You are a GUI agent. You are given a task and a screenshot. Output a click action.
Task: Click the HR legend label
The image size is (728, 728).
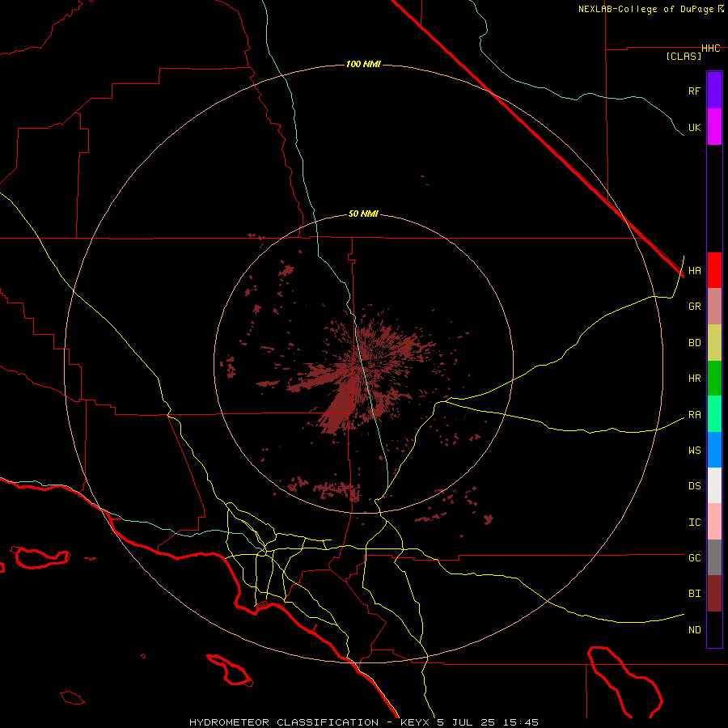click(694, 379)
